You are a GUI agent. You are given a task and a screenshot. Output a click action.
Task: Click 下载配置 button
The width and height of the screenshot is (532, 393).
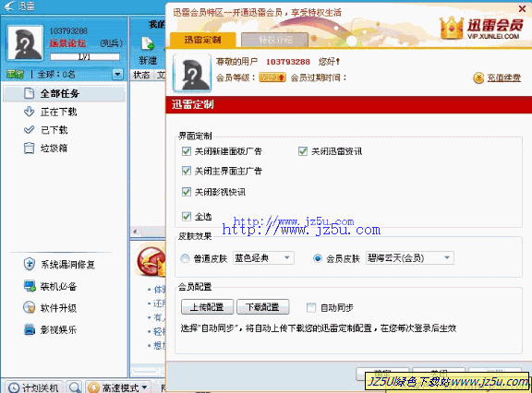coord(262,307)
